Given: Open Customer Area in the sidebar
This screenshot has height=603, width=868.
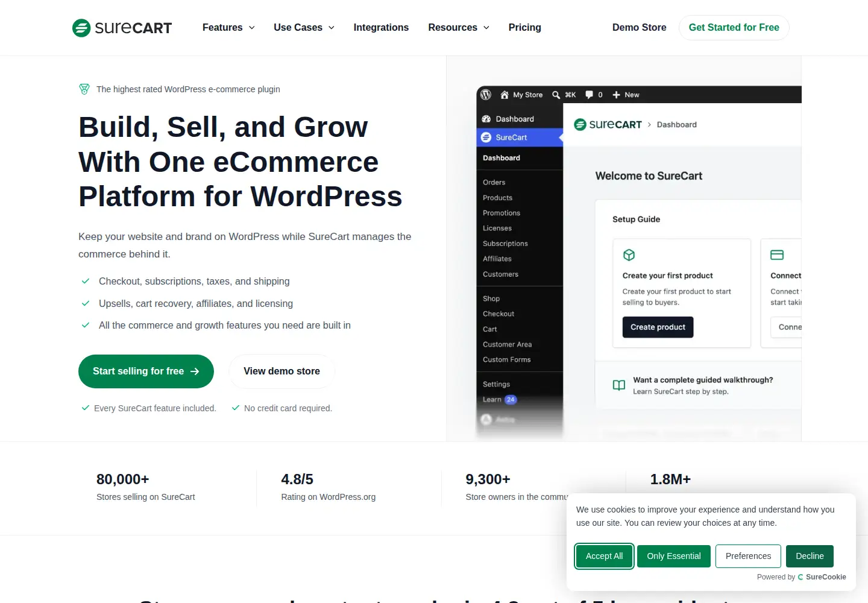Looking at the screenshot, I should 508,344.
